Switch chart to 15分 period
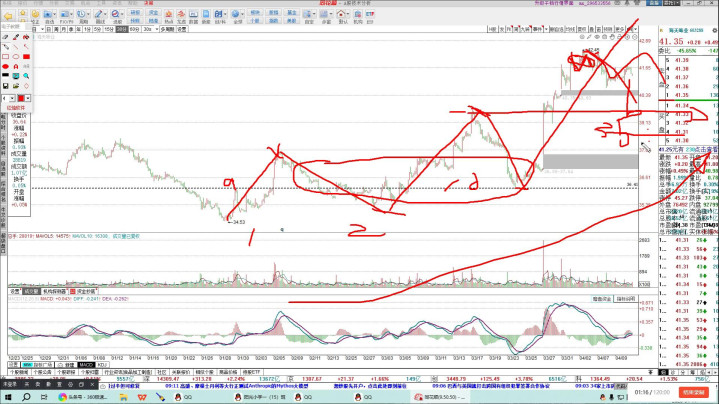Screen dimensions: 719x404 pos(109,29)
